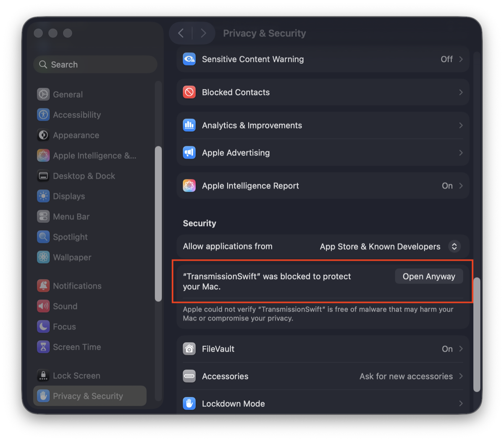Click the Desktop & Dock label

coord(84,176)
